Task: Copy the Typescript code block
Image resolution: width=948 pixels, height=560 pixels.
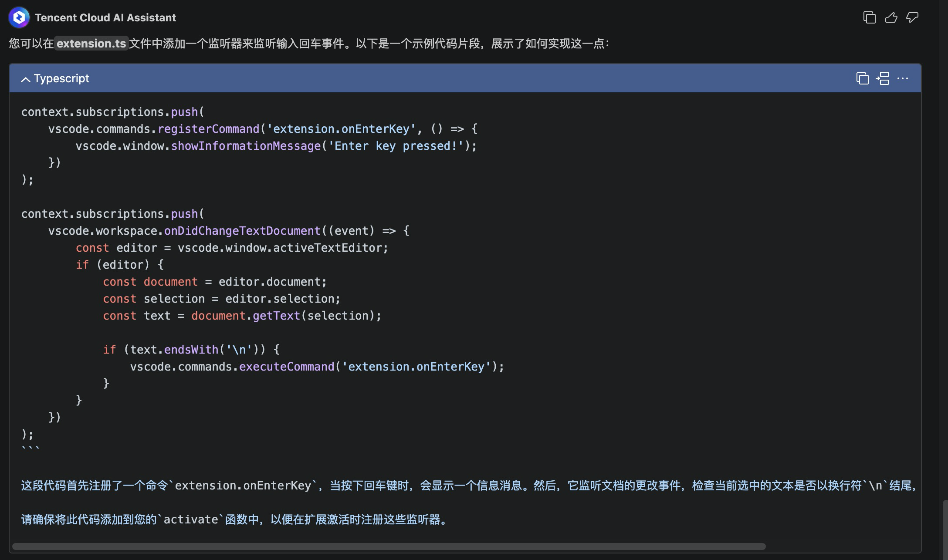Action: tap(862, 78)
